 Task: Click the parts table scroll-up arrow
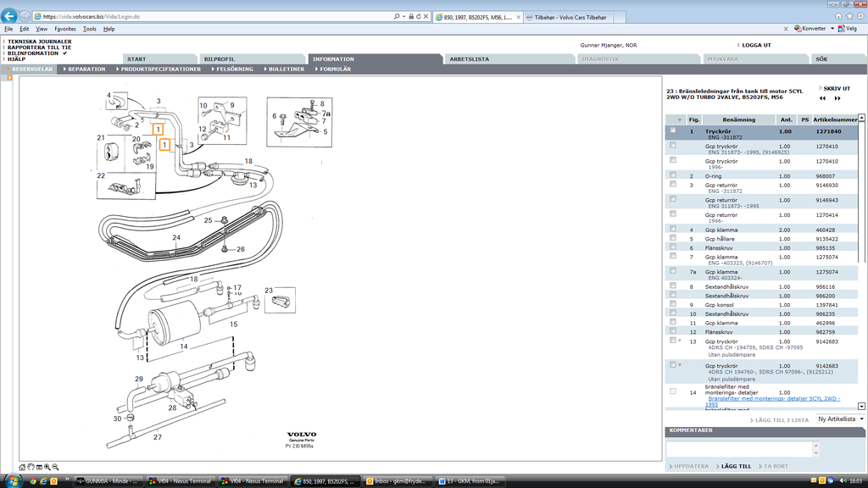[x=861, y=118]
